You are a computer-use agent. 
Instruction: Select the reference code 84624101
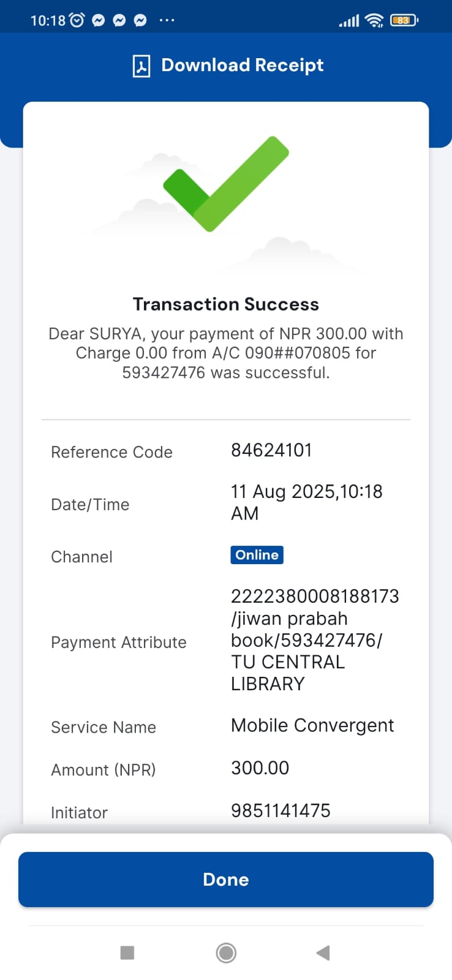point(271,450)
